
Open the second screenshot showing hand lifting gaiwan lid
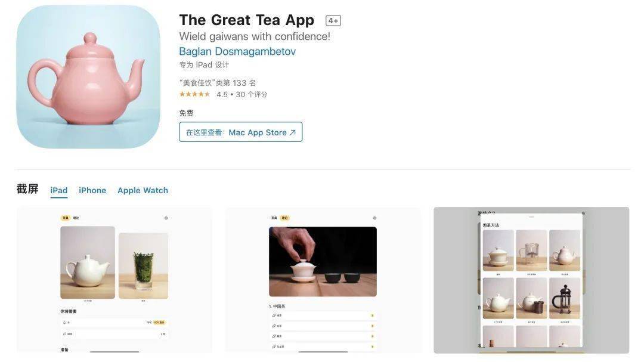click(323, 280)
